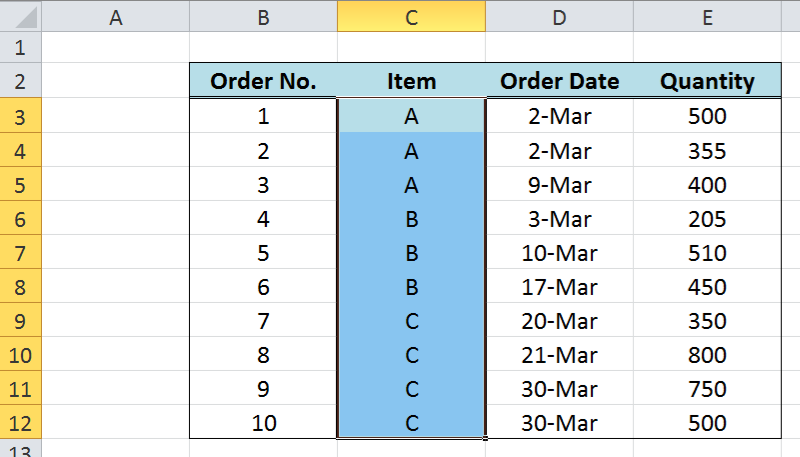The image size is (800, 457).
Task: Select column D header
Action: (x=559, y=16)
